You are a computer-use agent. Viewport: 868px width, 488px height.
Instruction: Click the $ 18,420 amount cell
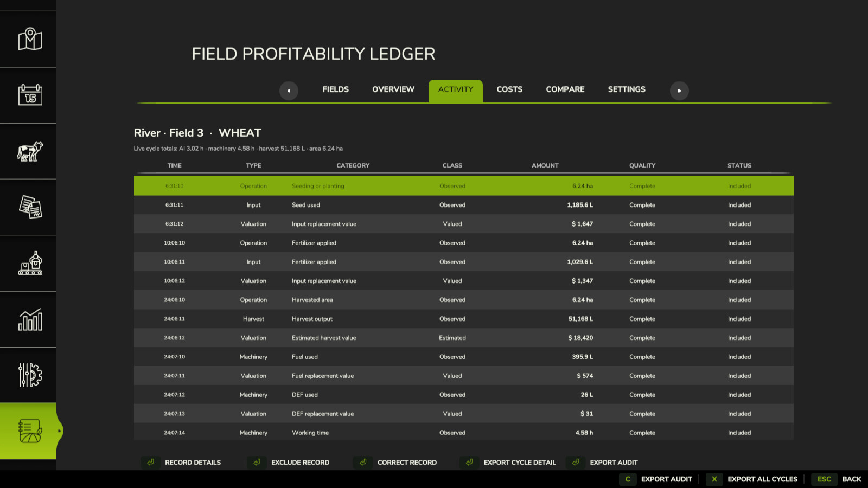[x=580, y=338]
